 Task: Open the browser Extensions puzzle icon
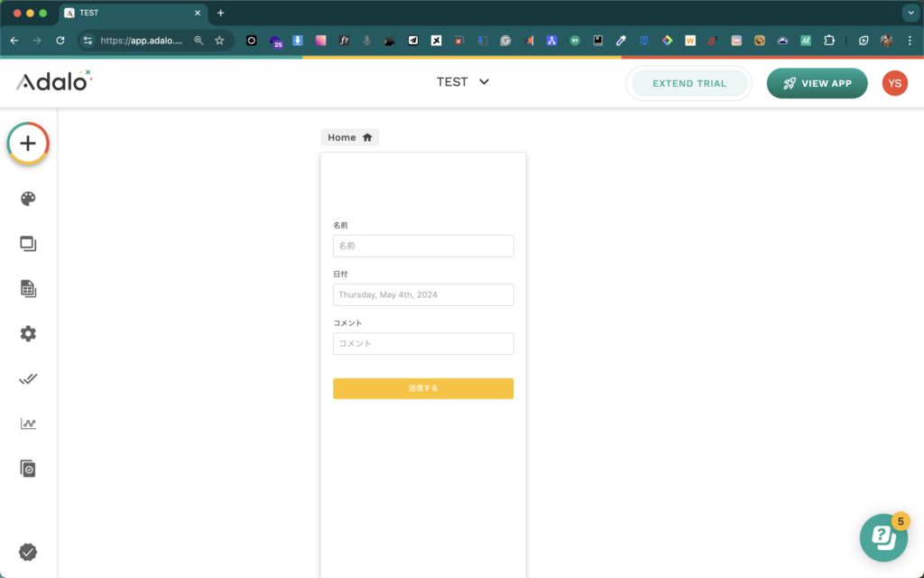point(829,41)
